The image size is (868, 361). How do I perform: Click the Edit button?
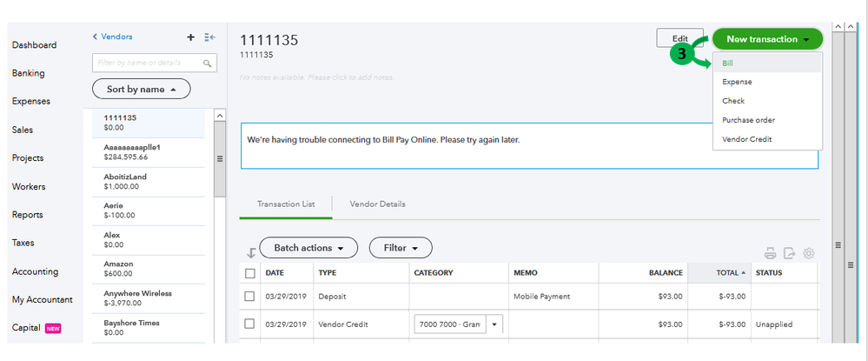pos(680,39)
